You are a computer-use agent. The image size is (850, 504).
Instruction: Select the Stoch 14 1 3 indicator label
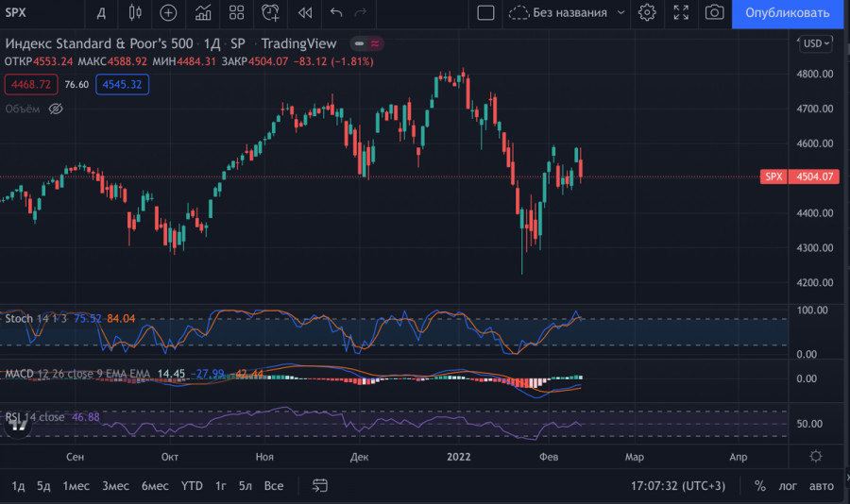(36, 318)
